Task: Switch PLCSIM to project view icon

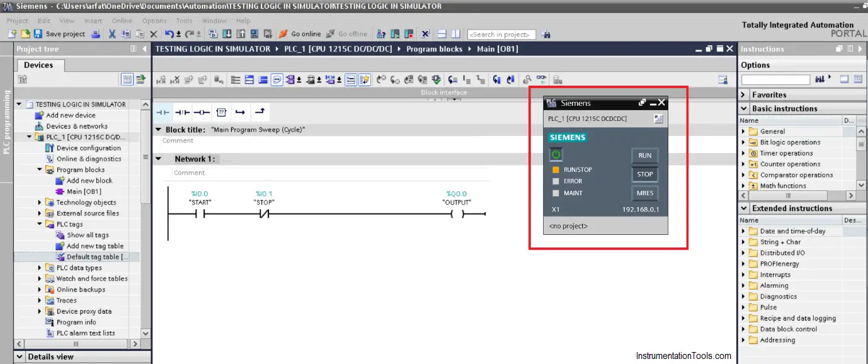Action: click(x=658, y=118)
